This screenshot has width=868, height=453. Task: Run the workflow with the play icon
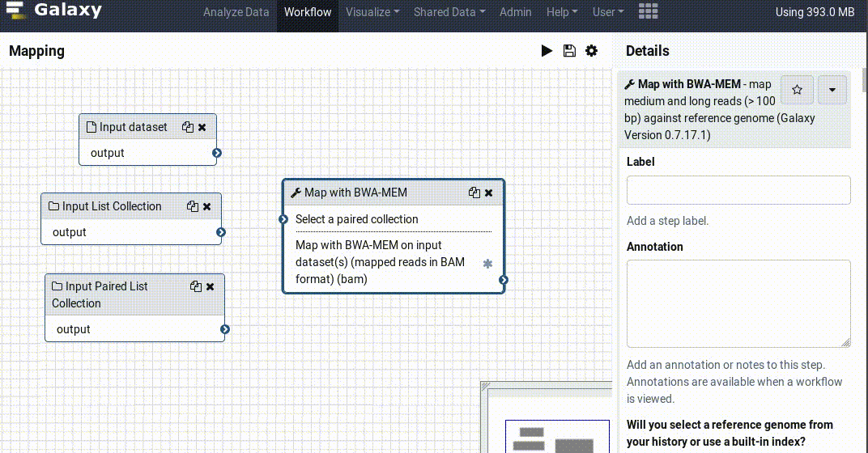click(x=547, y=51)
